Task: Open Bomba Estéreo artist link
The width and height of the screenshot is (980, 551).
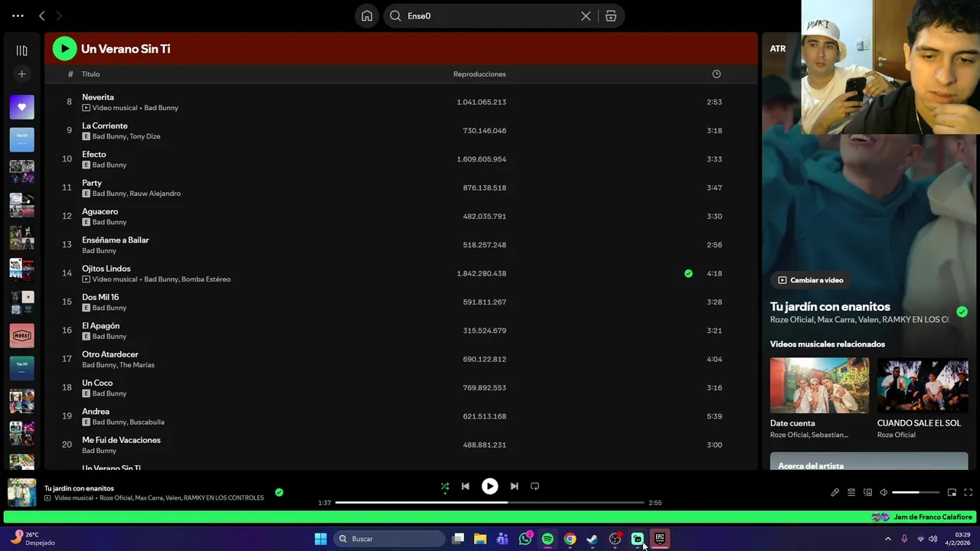Action: 206,279
